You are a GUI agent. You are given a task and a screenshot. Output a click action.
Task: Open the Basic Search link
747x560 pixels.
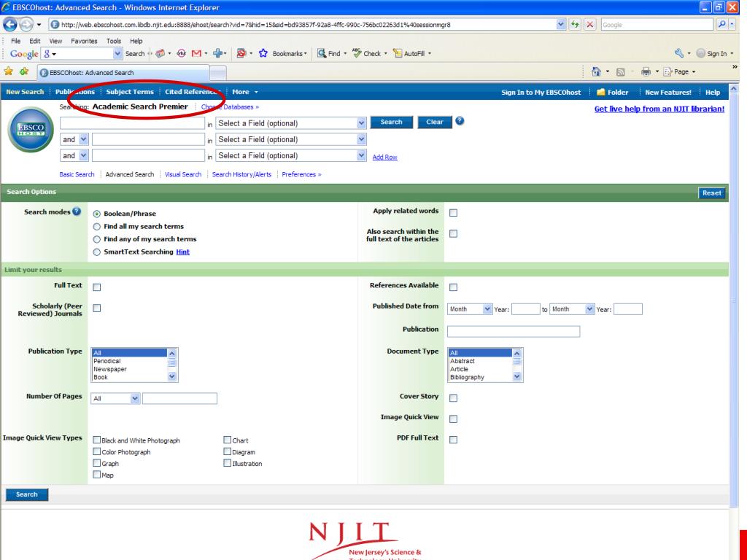click(77, 174)
